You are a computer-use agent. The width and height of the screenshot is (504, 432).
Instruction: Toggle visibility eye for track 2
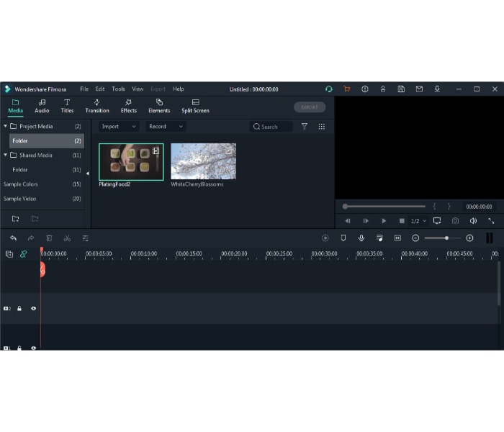33,309
